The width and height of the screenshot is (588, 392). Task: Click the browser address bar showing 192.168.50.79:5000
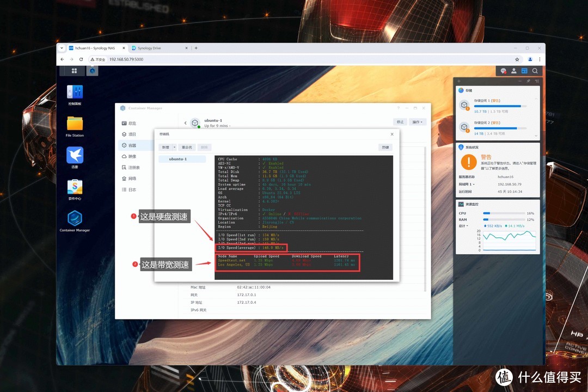(x=218, y=59)
